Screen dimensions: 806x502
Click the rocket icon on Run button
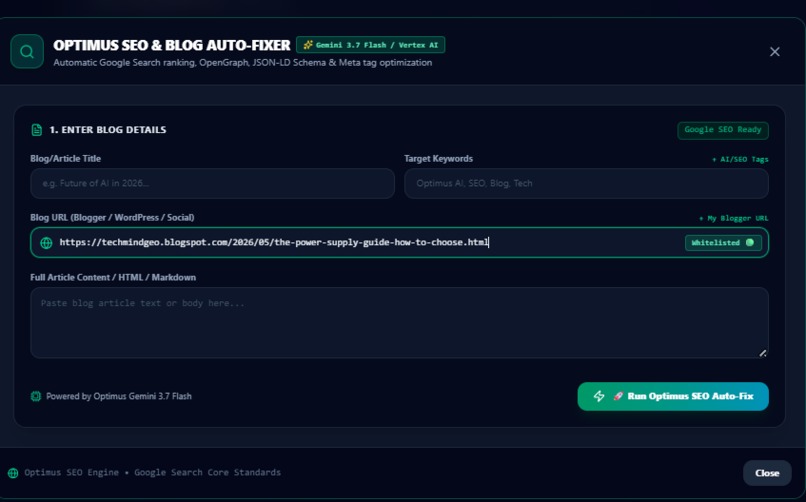[618, 396]
